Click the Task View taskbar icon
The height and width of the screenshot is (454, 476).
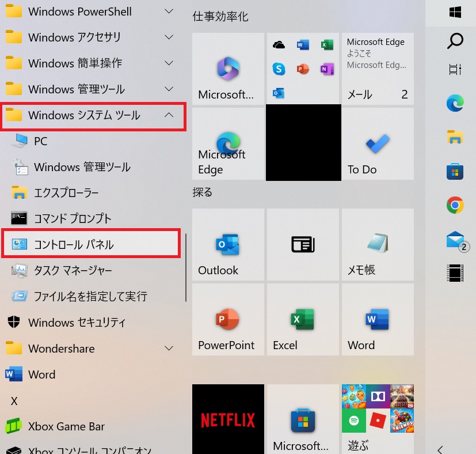(x=455, y=69)
